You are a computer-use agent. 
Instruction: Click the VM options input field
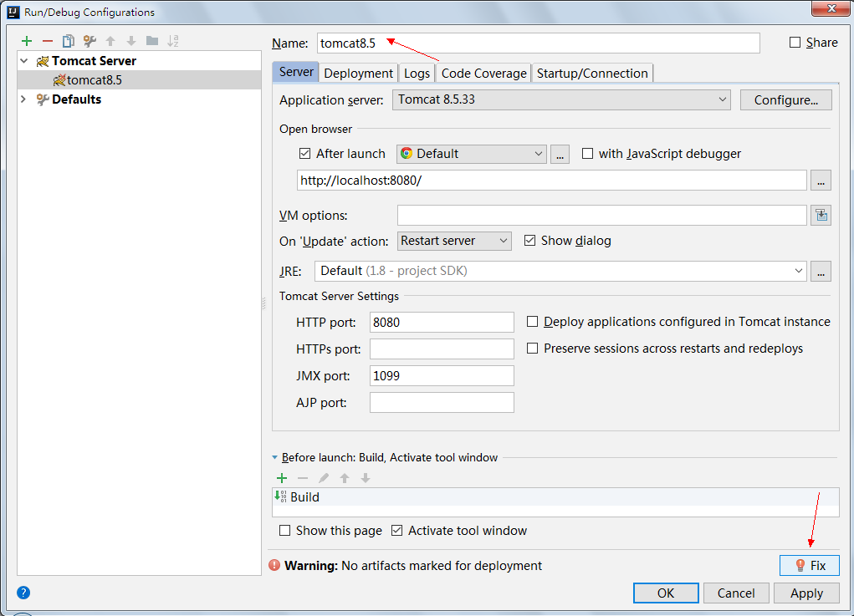[x=602, y=216]
